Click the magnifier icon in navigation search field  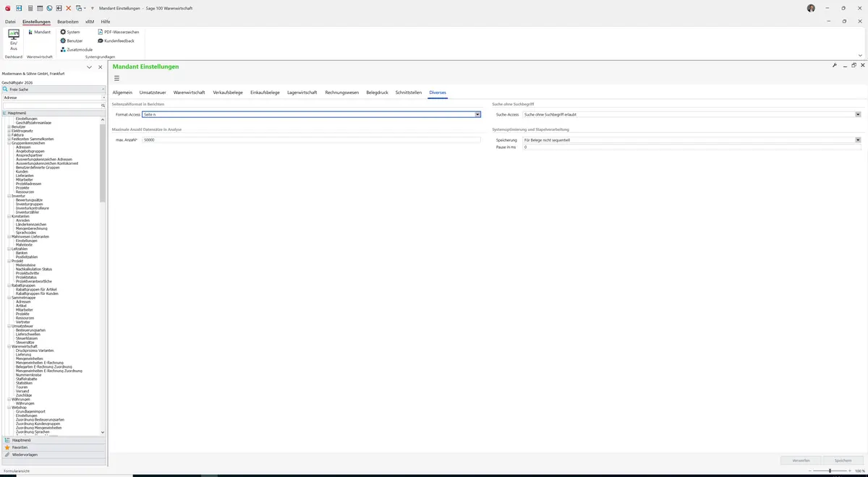pyautogui.click(x=103, y=106)
